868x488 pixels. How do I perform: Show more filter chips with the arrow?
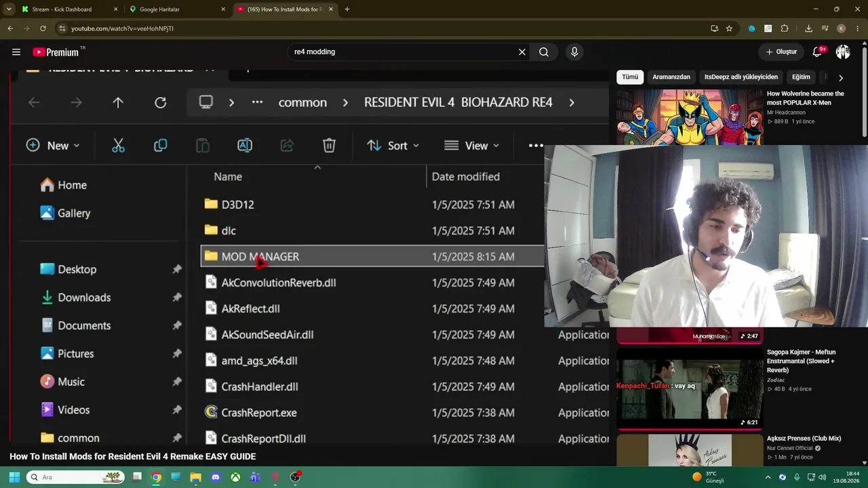pos(841,78)
